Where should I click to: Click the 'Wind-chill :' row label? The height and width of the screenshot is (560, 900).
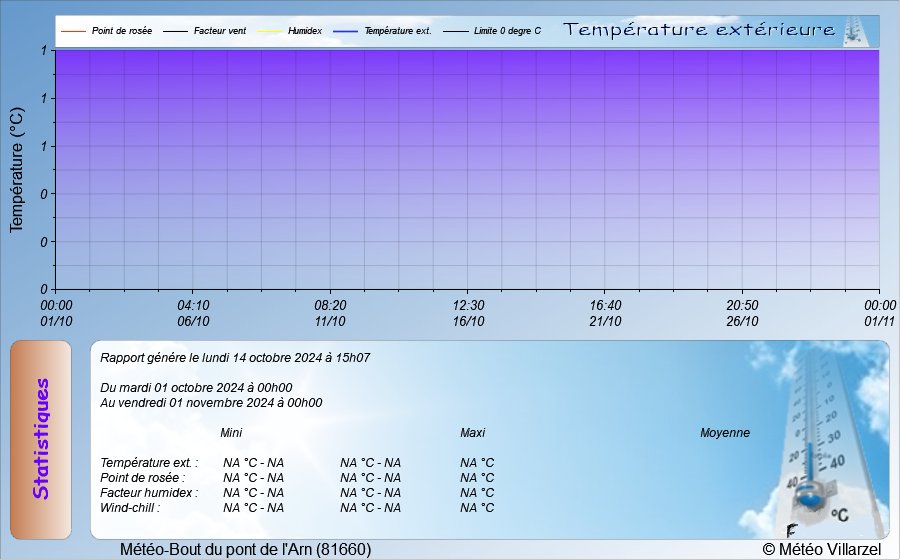130,507
